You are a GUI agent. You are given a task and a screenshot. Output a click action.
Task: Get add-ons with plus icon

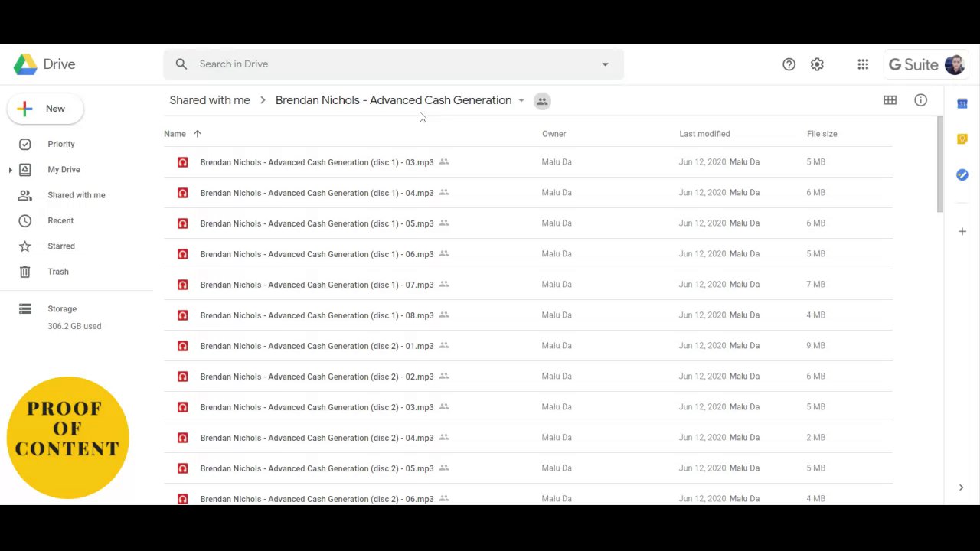962,231
